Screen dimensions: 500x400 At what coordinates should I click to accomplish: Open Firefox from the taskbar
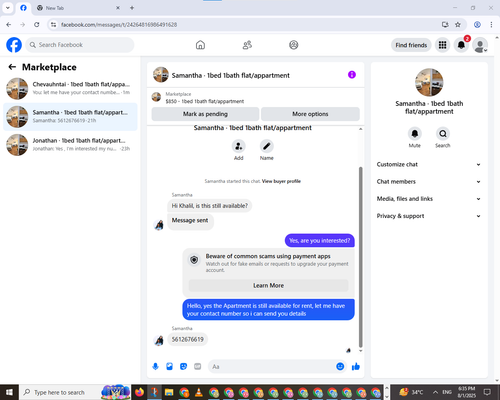(140, 392)
